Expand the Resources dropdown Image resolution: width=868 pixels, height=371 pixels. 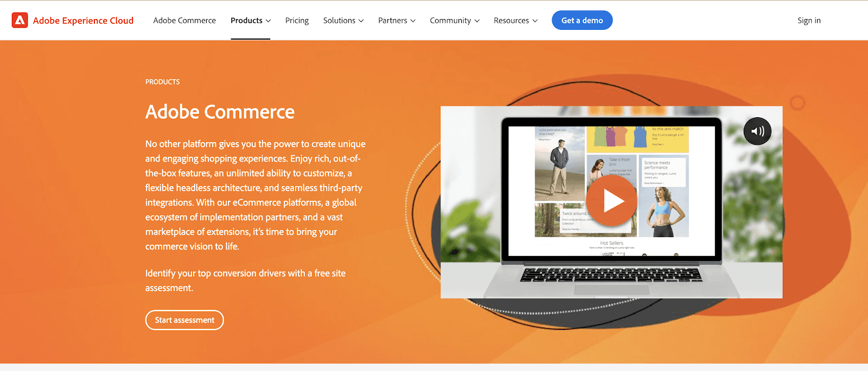(516, 21)
